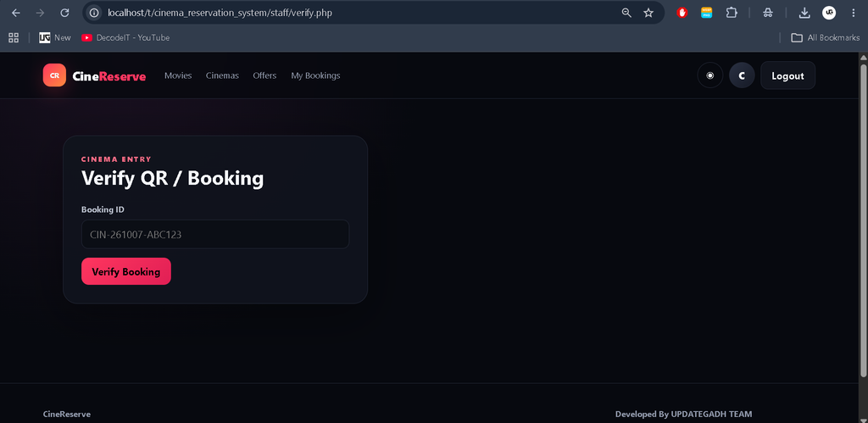
Task: Click the 'Verify QR / Booking' heading
Action: tap(172, 179)
